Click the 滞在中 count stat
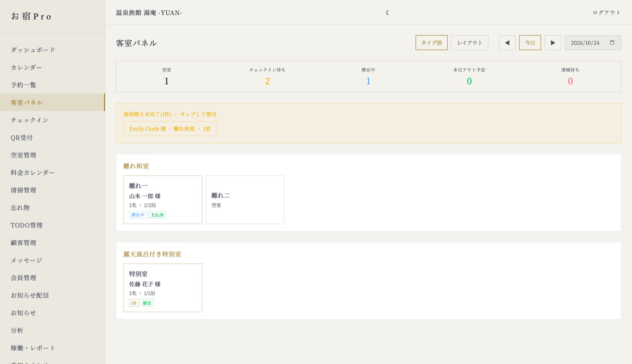 tap(369, 77)
